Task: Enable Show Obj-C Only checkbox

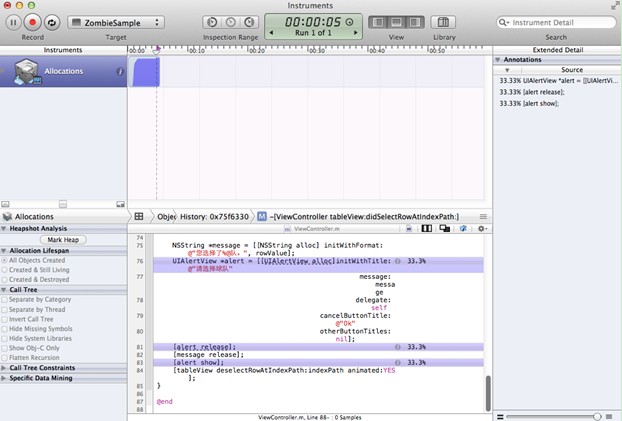Action: point(4,348)
